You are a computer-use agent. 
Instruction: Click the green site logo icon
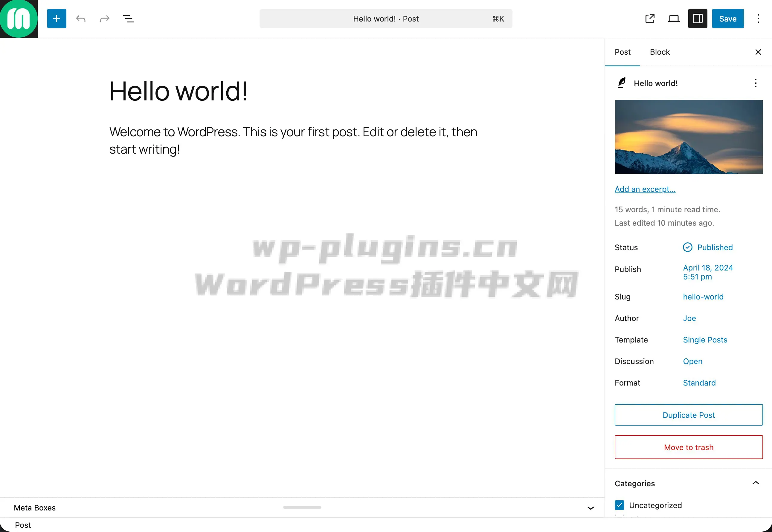(19, 19)
